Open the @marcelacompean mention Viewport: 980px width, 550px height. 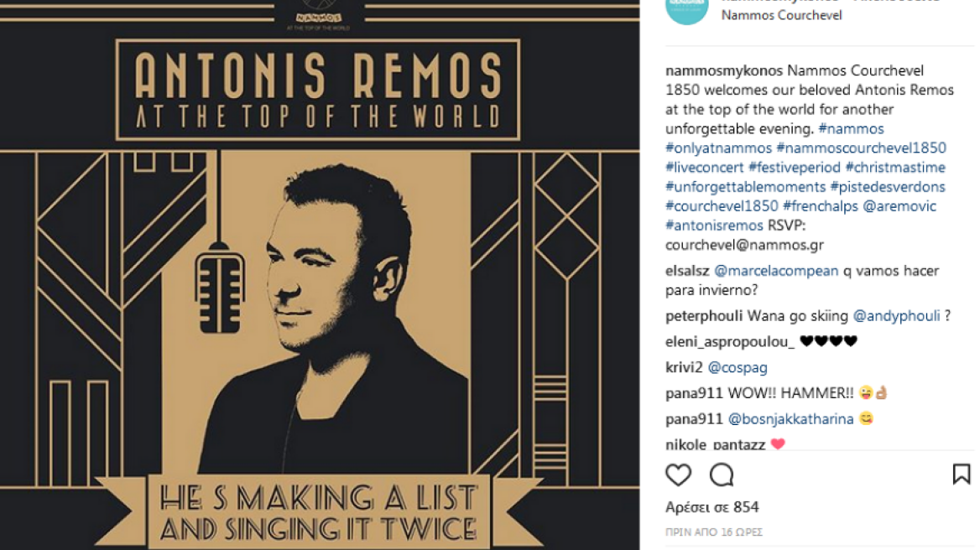click(776, 271)
